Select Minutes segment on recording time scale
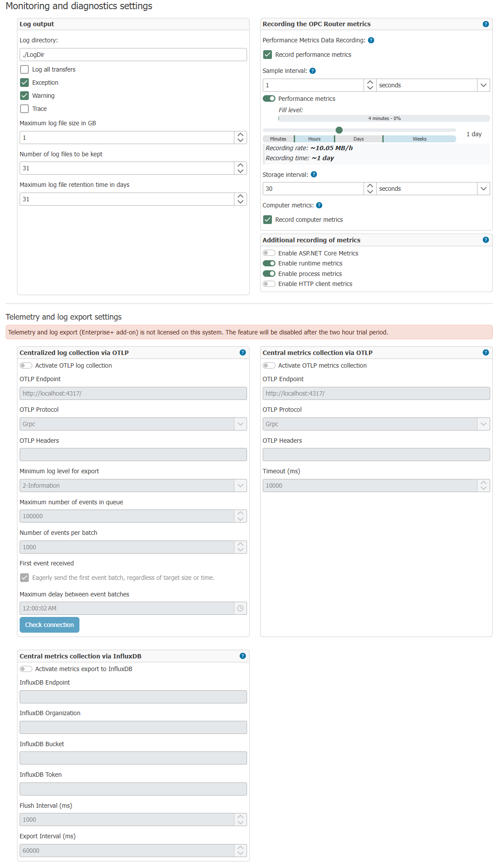 coord(278,139)
